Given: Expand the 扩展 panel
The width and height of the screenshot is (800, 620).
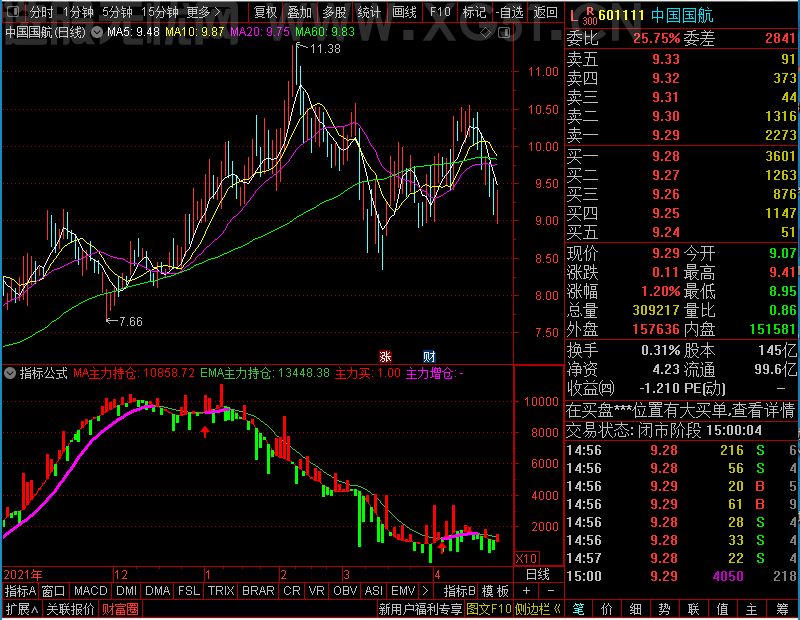Looking at the screenshot, I should (x=22, y=609).
